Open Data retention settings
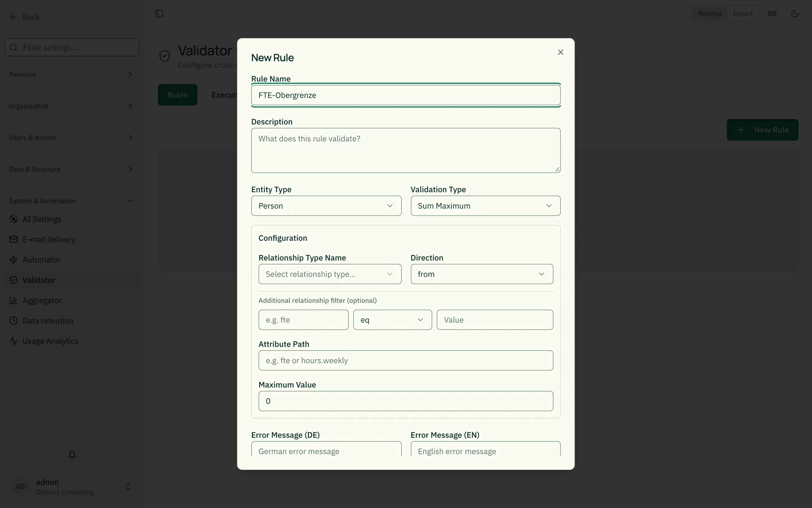 (72, 321)
